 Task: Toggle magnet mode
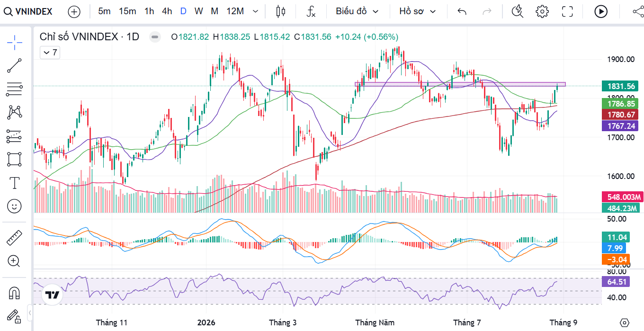coord(15,293)
